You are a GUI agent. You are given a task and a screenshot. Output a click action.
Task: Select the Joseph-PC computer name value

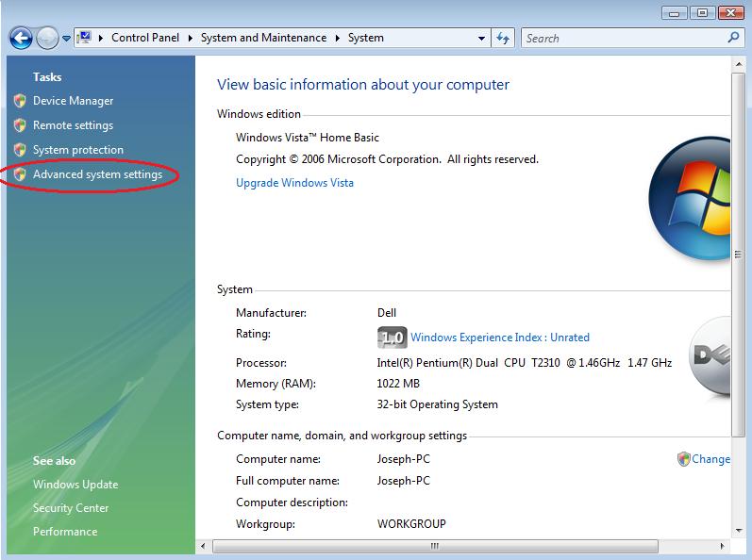[403, 459]
